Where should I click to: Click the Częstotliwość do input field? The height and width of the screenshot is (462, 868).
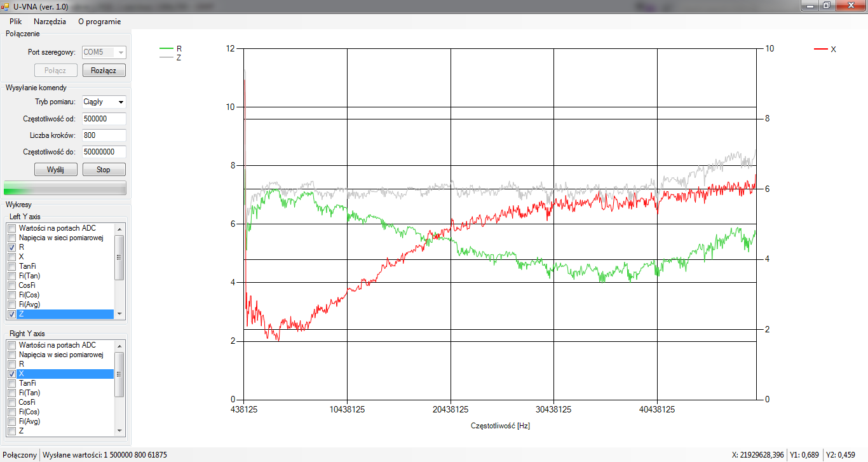(104, 152)
